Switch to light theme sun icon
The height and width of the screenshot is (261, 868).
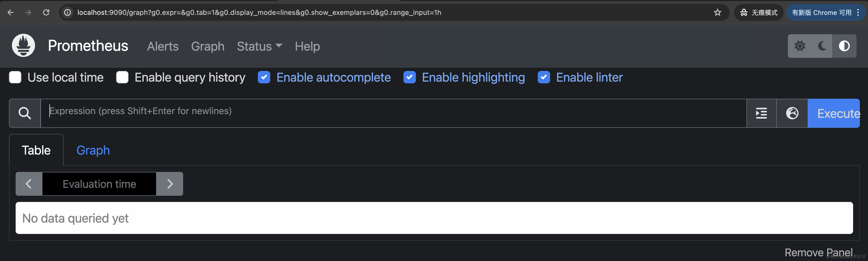(800, 46)
